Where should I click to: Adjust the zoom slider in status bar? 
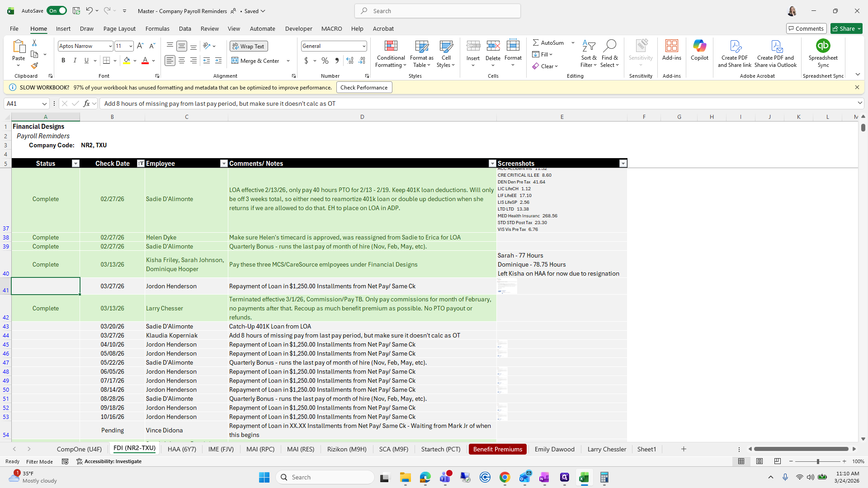pyautogui.click(x=817, y=461)
